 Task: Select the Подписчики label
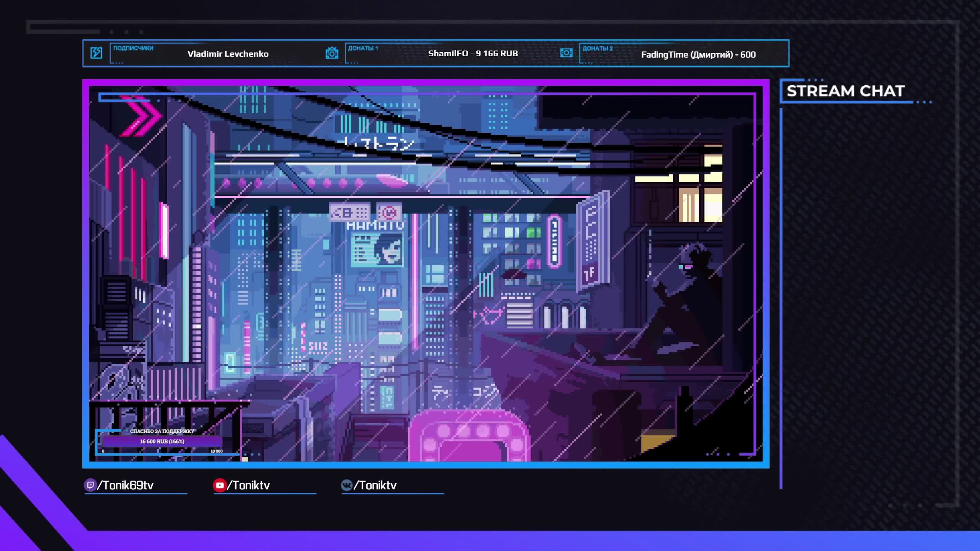pos(133,48)
